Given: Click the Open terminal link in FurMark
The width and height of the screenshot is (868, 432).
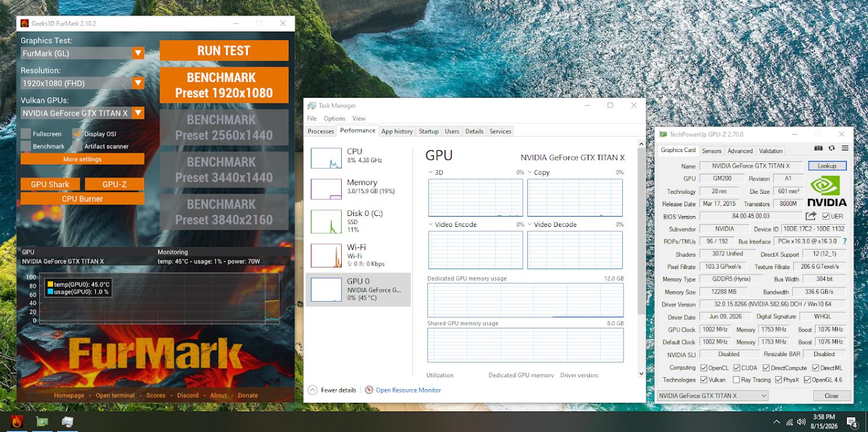Looking at the screenshot, I should point(115,395).
